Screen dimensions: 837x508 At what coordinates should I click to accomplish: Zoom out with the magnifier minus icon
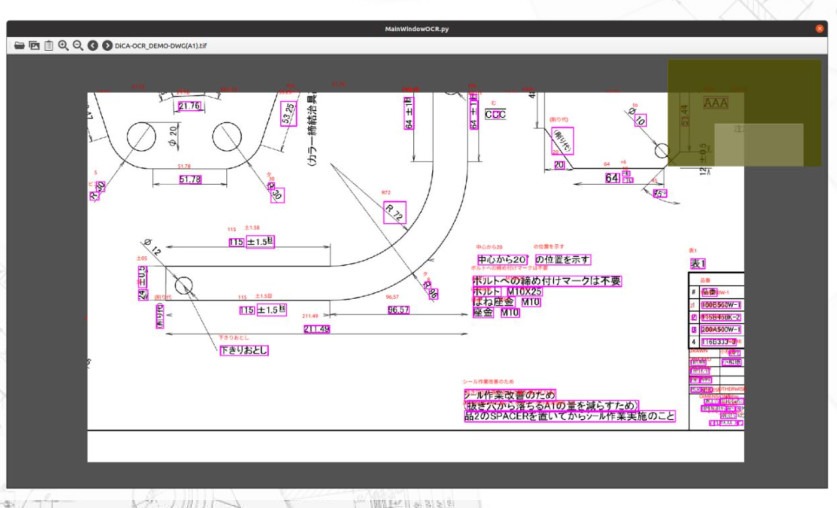tap(78, 45)
